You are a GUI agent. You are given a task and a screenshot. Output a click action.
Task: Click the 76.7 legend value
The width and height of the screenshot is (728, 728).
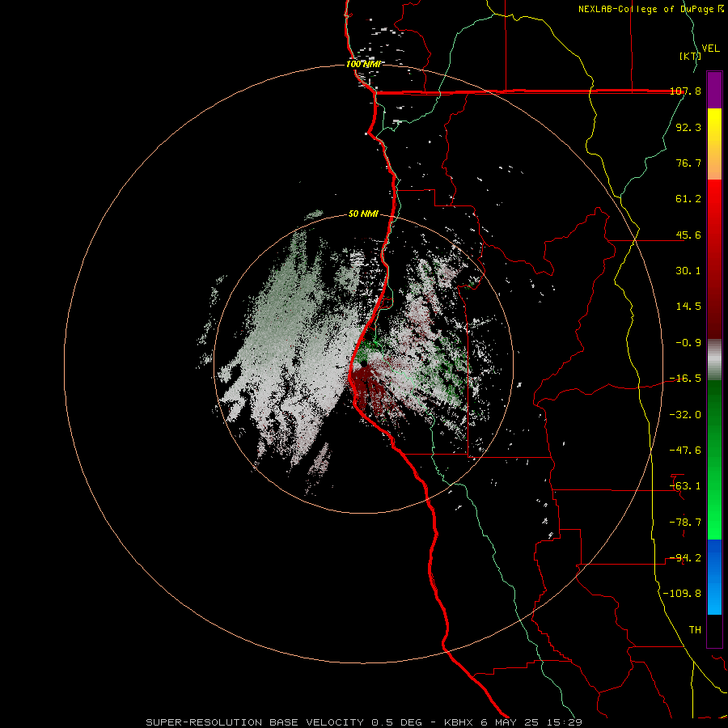pyautogui.click(x=688, y=163)
